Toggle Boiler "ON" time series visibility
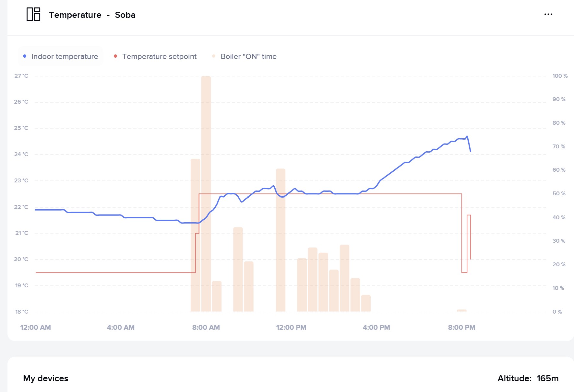574x392 pixels. pyautogui.click(x=248, y=56)
